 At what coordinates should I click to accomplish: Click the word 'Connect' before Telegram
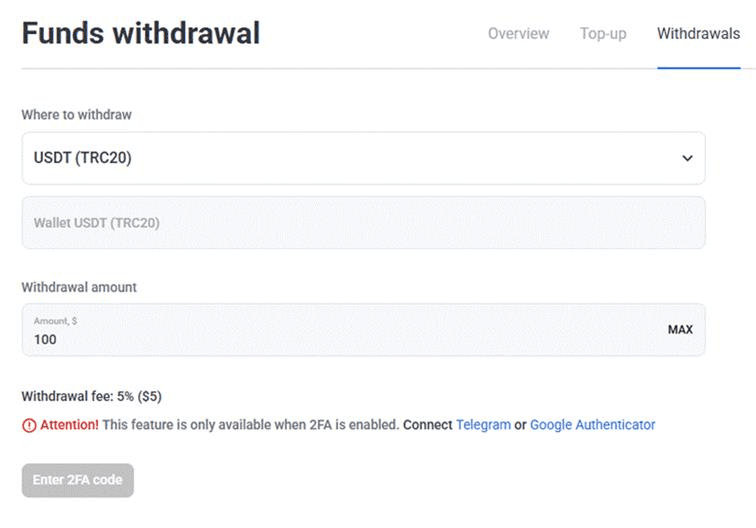tap(427, 425)
